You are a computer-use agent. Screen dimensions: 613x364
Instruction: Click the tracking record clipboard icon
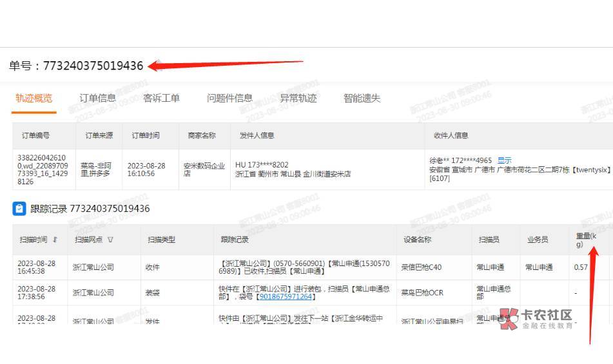coord(19,209)
